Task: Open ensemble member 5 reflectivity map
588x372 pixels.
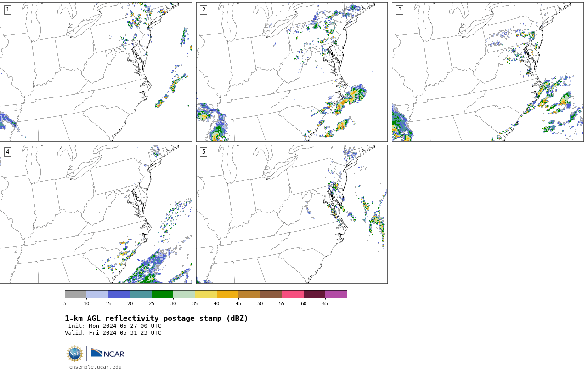Action: pyautogui.click(x=292, y=214)
